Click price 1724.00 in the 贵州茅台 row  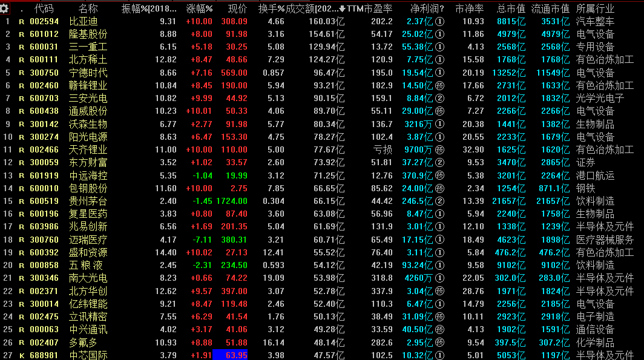(x=232, y=201)
